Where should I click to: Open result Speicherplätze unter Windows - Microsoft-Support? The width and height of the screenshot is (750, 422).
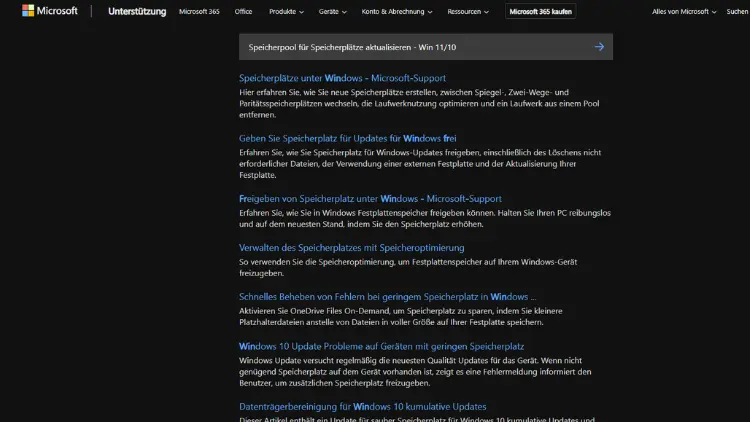point(342,78)
